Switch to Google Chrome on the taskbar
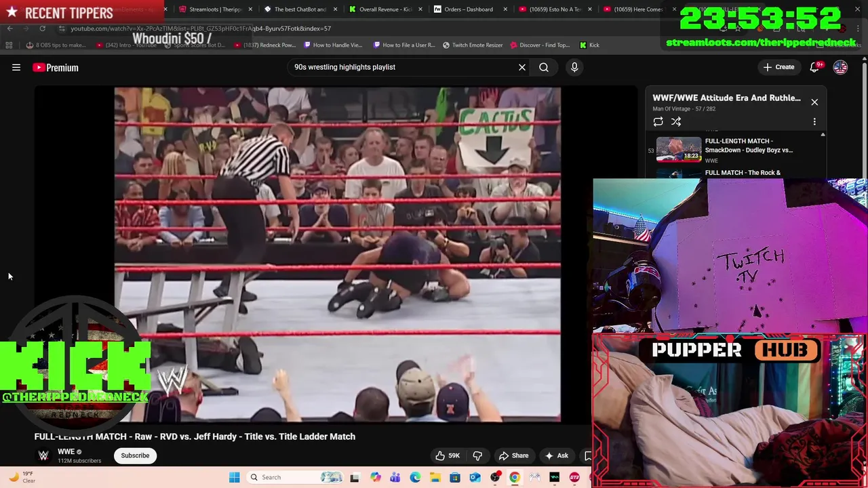The width and height of the screenshot is (868, 488). click(x=515, y=477)
